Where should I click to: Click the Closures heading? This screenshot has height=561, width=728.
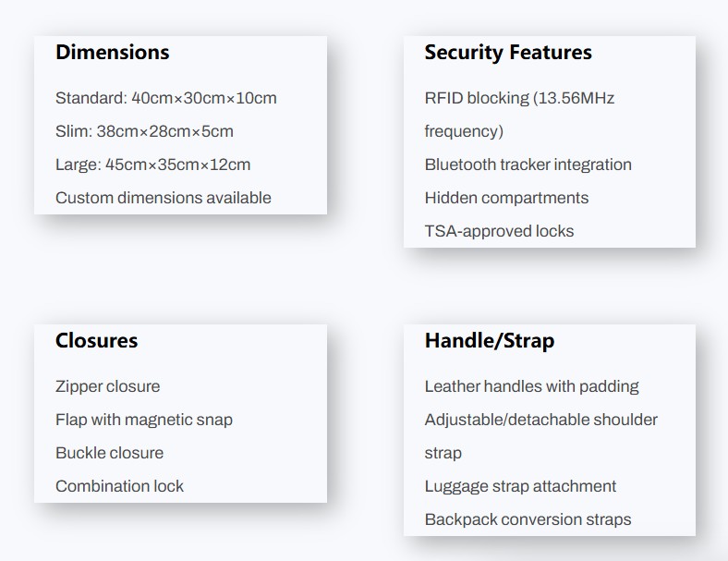coord(96,340)
